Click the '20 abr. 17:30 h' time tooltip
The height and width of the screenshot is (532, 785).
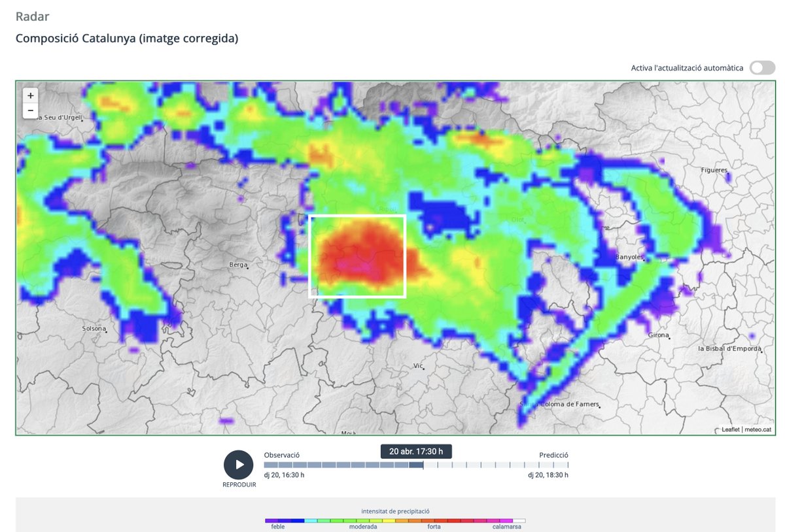click(416, 451)
